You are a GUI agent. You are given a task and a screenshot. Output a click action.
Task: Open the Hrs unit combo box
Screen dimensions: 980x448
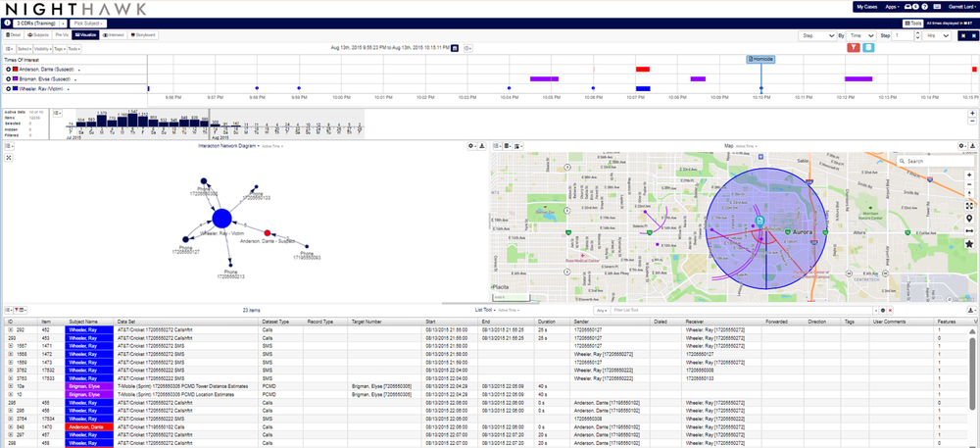coord(938,36)
